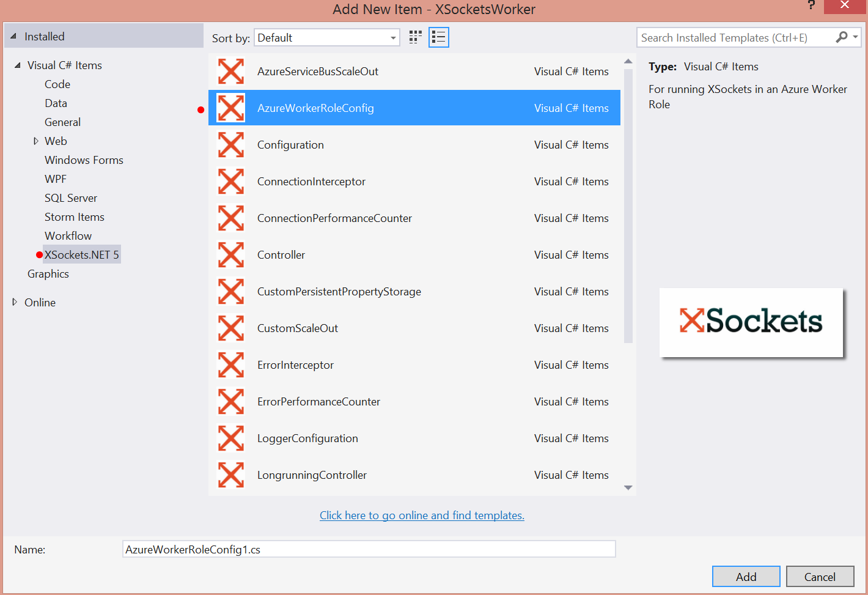
Task: Click the Controller template icon
Action: [231, 255]
